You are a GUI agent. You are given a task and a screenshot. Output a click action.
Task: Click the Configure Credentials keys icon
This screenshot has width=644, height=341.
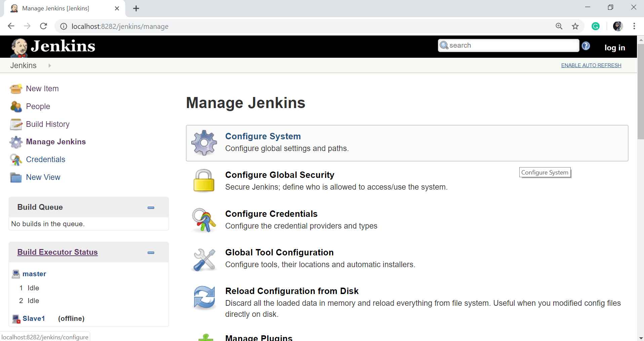pyautogui.click(x=204, y=220)
